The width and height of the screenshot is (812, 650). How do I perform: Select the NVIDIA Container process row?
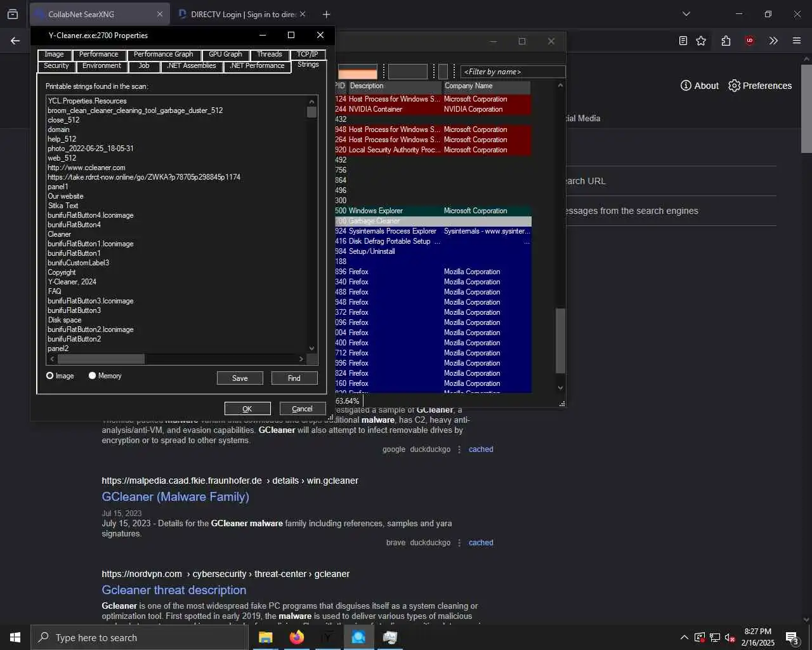pyautogui.click(x=433, y=109)
